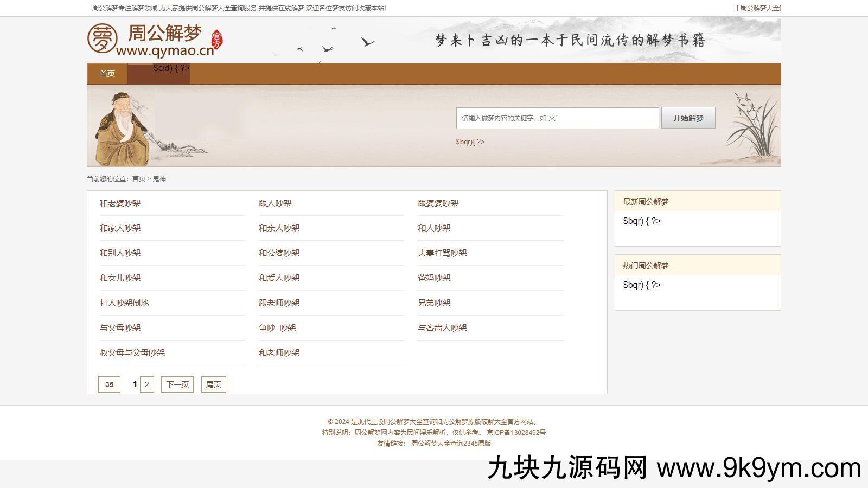Viewport: 868px width, 488px height.
Task: Click the 下一页 pagination button
Action: pos(177,384)
